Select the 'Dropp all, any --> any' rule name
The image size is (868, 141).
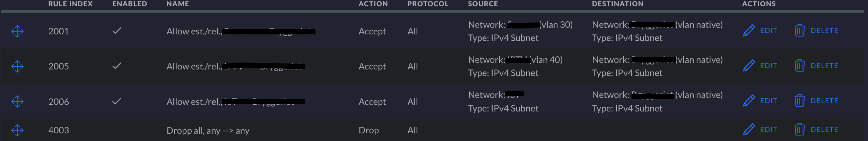tap(208, 131)
